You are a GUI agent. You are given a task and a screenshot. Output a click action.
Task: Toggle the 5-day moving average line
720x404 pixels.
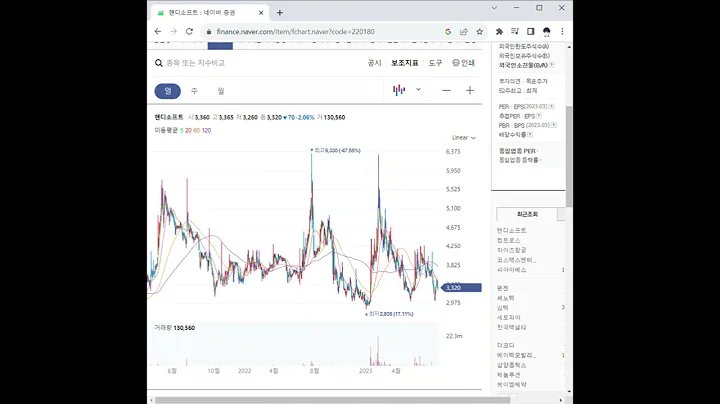pos(181,130)
